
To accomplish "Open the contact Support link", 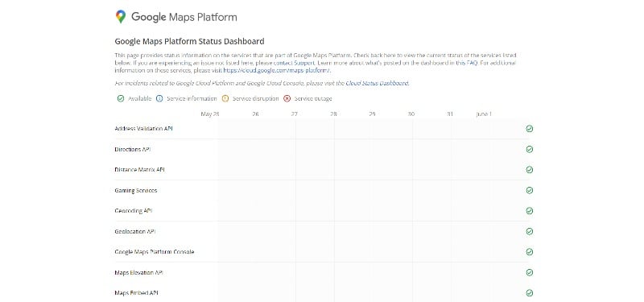I will click(294, 63).
